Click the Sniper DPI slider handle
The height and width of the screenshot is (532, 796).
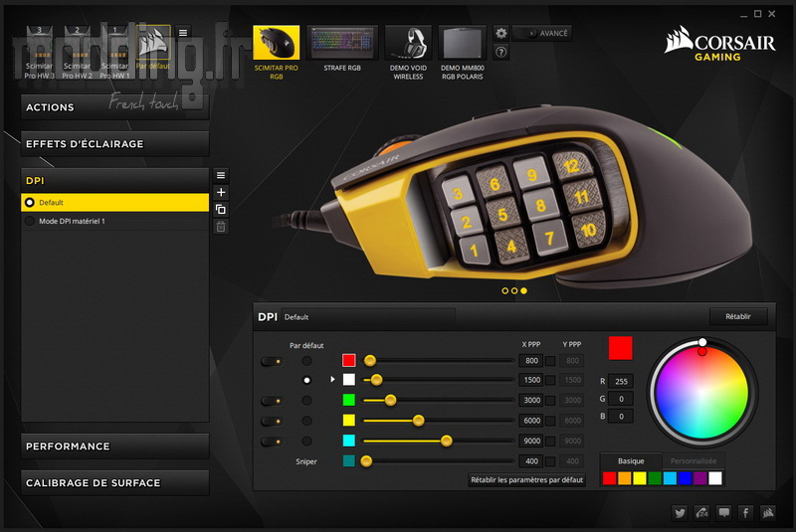click(x=366, y=461)
